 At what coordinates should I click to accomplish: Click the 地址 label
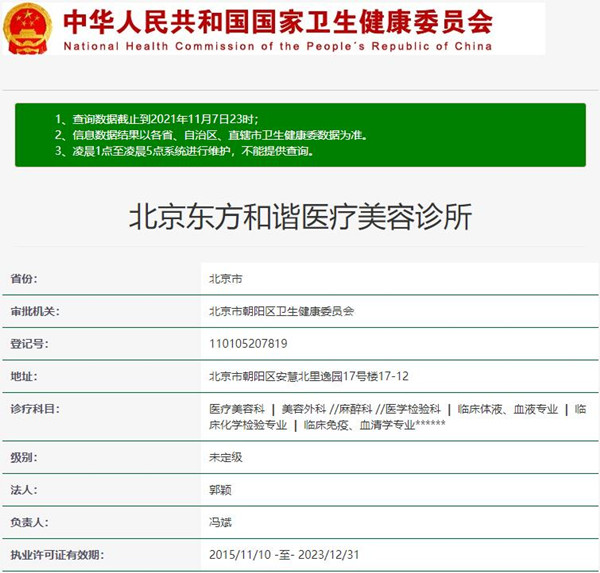tap(24, 376)
